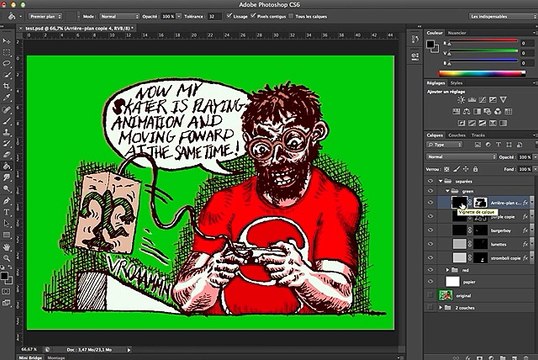The image size is (538, 360).
Task: Add a Brightness/Contrast adjustment
Action: click(461, 100)
